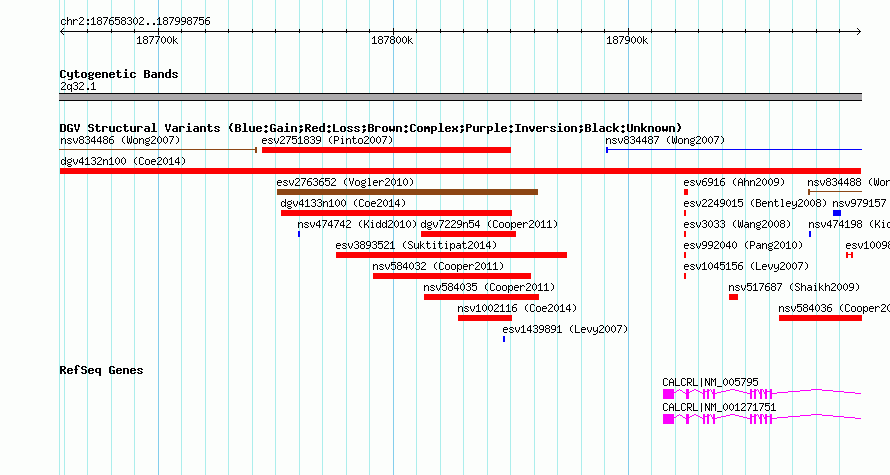Click the red bar of esv2751839
This screenshot has height=475, width=890.
(386, 150)
